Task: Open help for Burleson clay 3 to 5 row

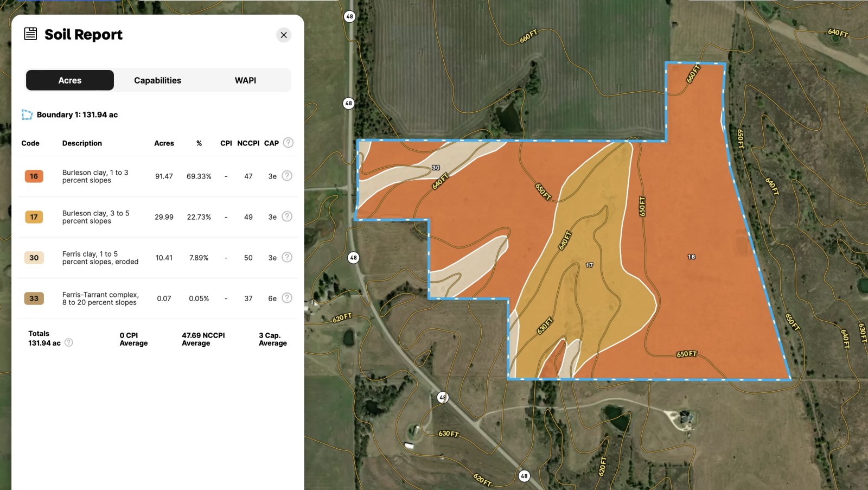Action: (288, 217)
